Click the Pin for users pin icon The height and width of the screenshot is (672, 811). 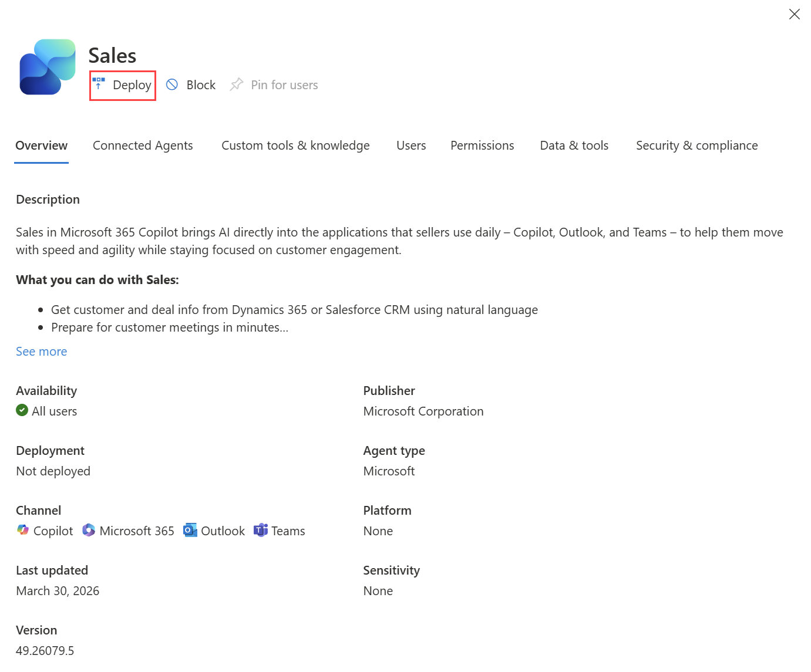pos(237,84)
